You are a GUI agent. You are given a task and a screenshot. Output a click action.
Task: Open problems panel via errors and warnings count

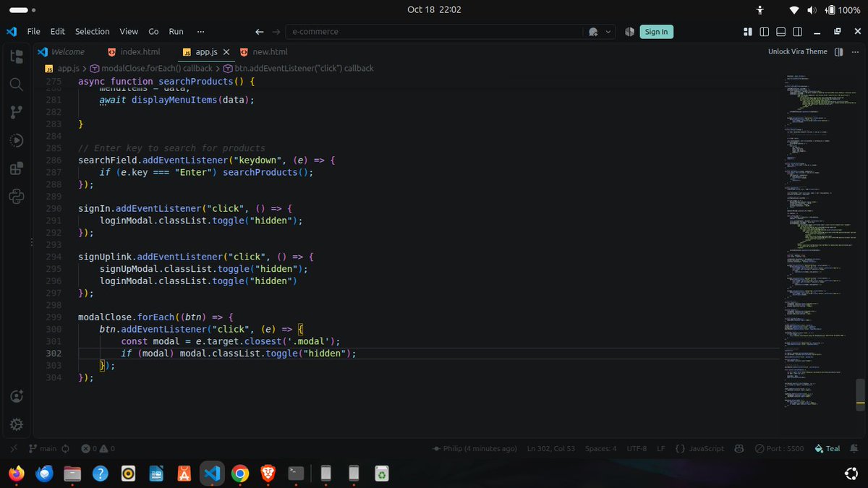tap(98, 448)
